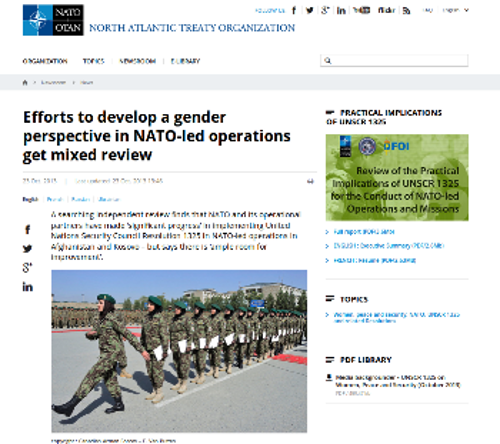
Task: Open NATO Google Plus page in header
Action: click(x=325, y=10)
